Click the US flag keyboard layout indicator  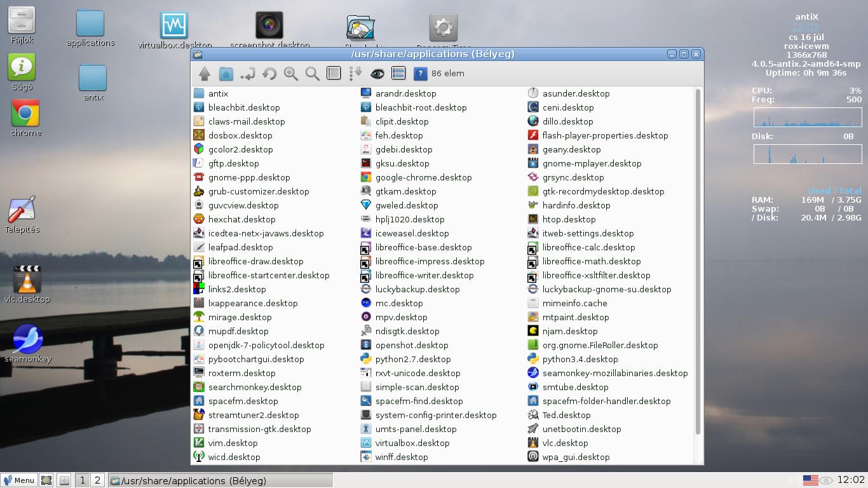pos(810,480)
